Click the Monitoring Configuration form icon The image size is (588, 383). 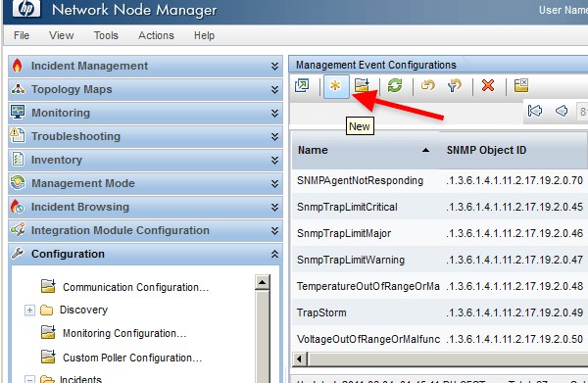pos(48,332)
